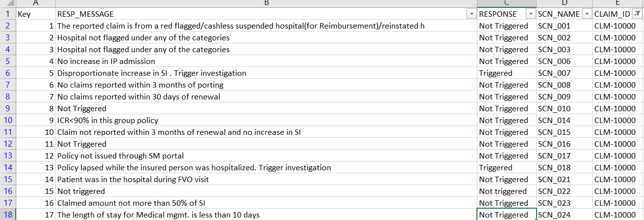This screenshot has height=220, width=644.
Task: Click the "ICR<90% in this group policy" cell
Action: [x=108, y=121]
